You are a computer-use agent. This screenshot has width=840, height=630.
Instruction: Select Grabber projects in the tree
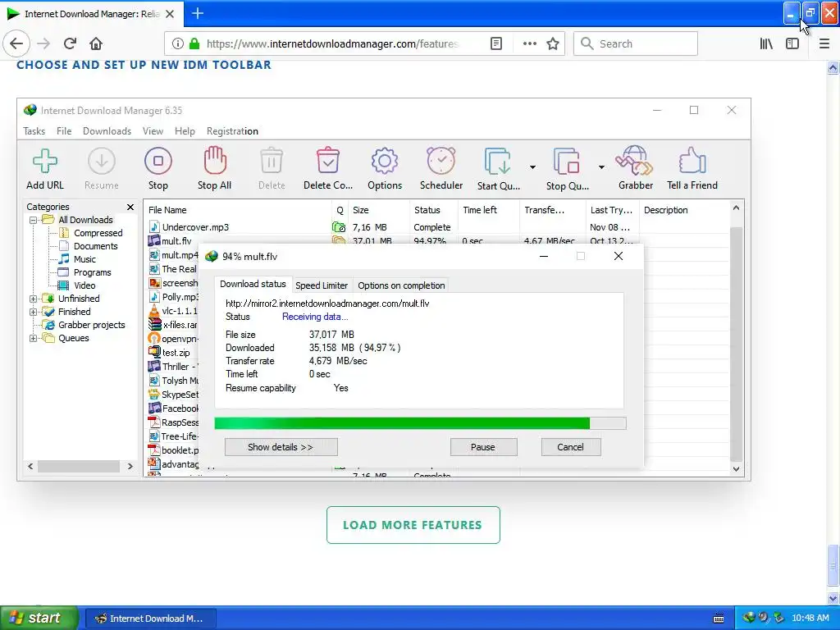click(x=92, y=325)
